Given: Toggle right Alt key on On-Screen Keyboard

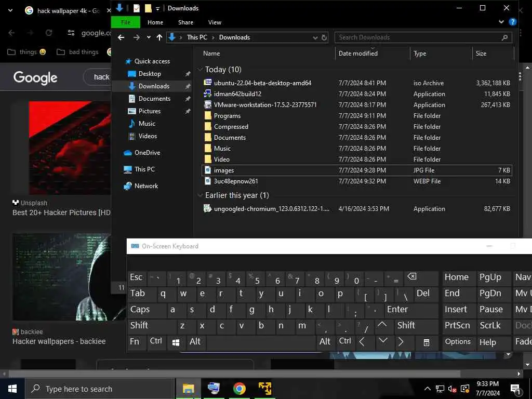Looking at the screenshot, I should [325, 342].
